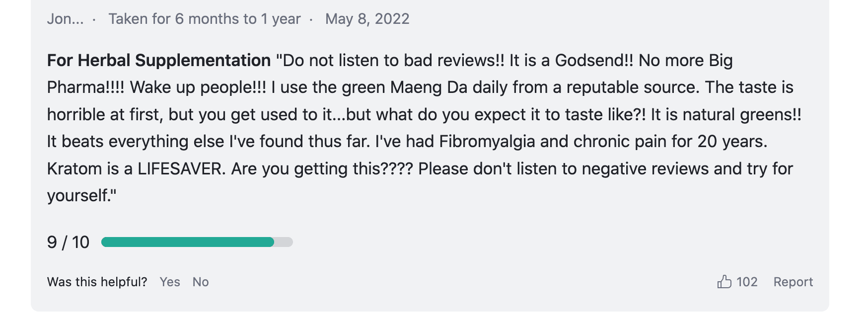Click the green filled rating bar

pyautogui.click(x=187, y=242)
